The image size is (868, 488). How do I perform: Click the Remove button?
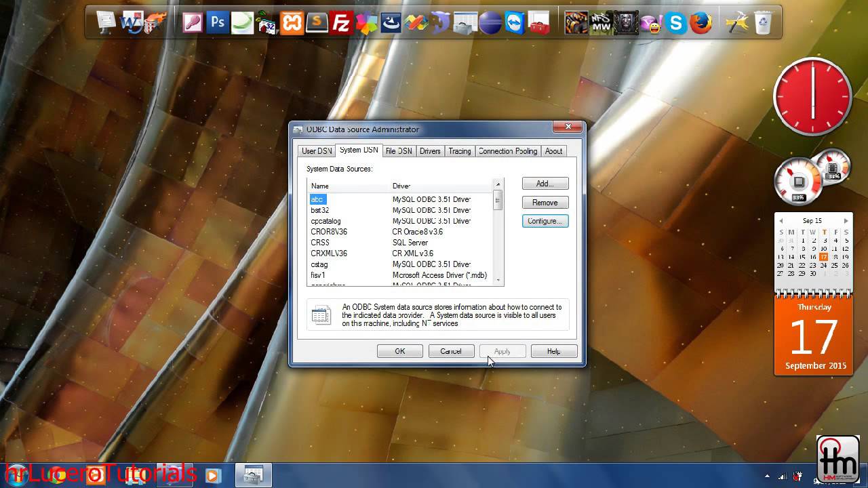point(545,203)
